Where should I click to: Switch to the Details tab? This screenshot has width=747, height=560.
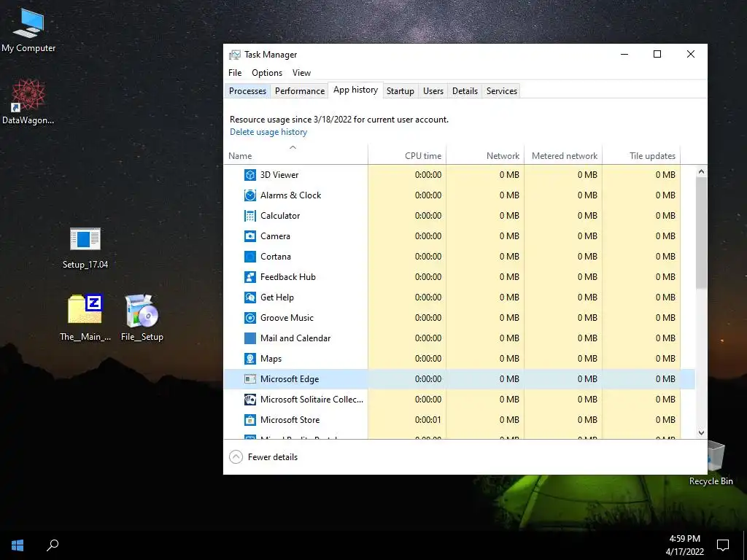(x=465, y=91)
